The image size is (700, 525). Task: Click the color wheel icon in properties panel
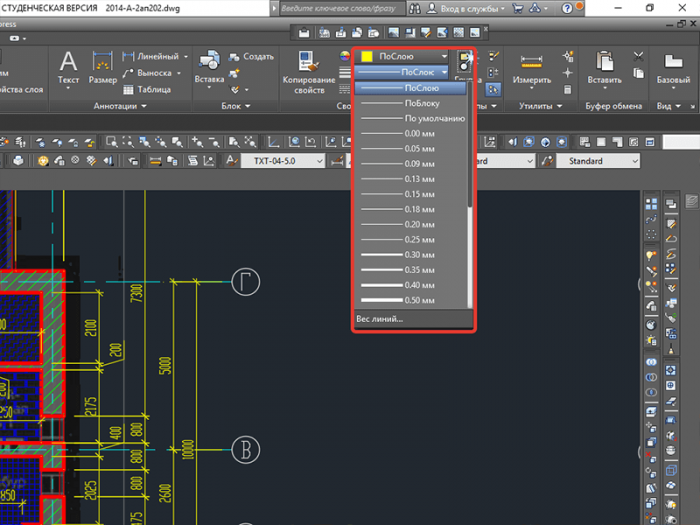click(345, 56)
